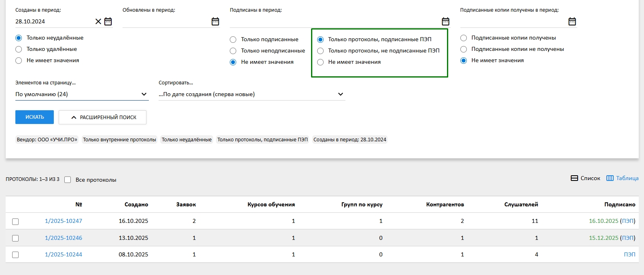This screenshot has width=644, height=275.
Task: Select 'Только удалённые' radio option
Action: coord(19,49)
